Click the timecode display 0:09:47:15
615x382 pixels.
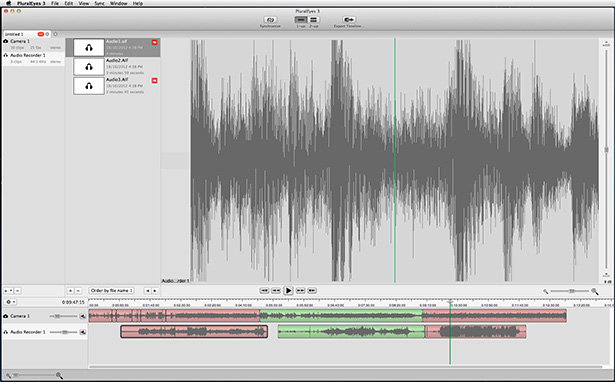[73, 302]
